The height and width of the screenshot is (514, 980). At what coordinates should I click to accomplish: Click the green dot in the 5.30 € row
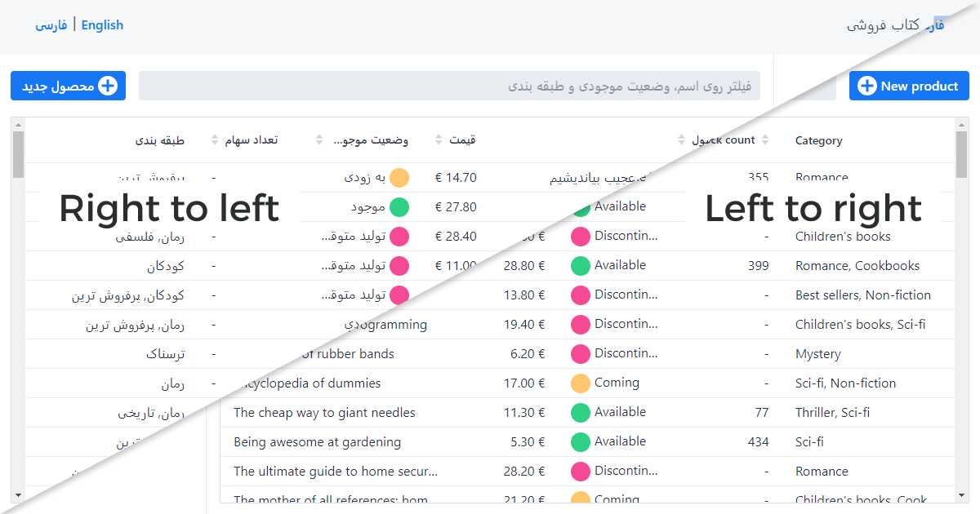[581, 442]
